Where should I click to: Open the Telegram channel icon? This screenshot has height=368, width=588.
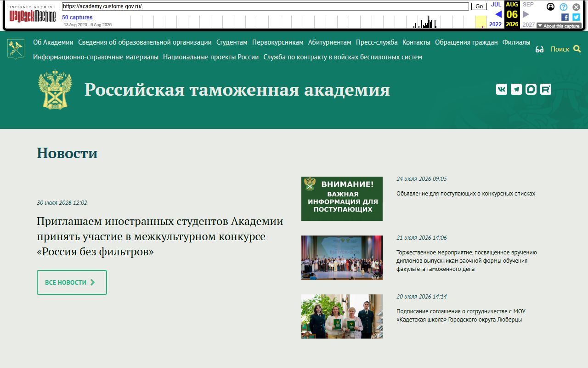tap(516, 89)
